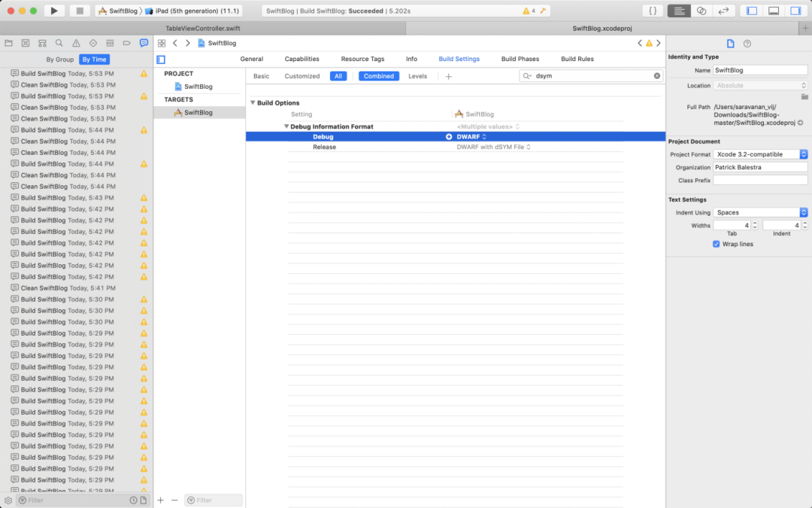Open the Source Control navigator icon
The image size is (812, 508).
(x=26, y=43)
